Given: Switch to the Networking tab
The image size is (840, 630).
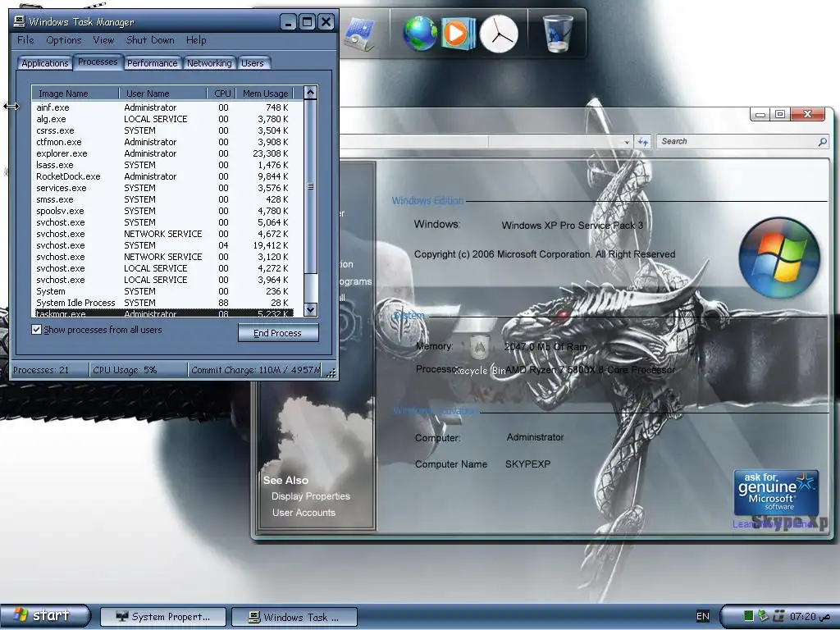Looking at the screenshot, I should 209,62.
